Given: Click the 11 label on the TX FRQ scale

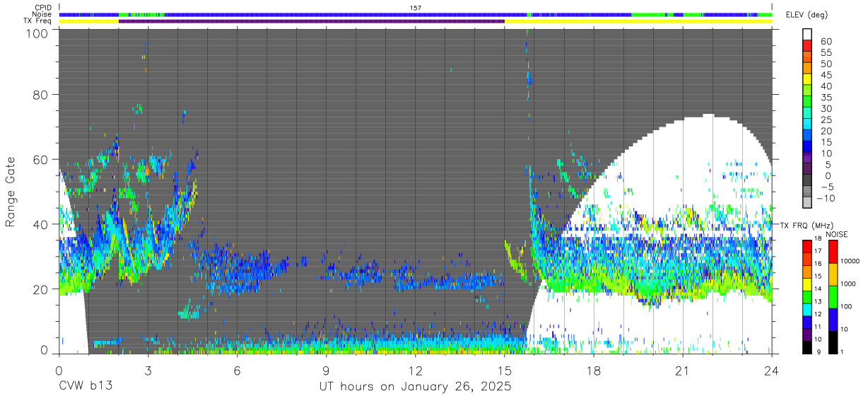Looking at the screenshot, I should [817, 327].
